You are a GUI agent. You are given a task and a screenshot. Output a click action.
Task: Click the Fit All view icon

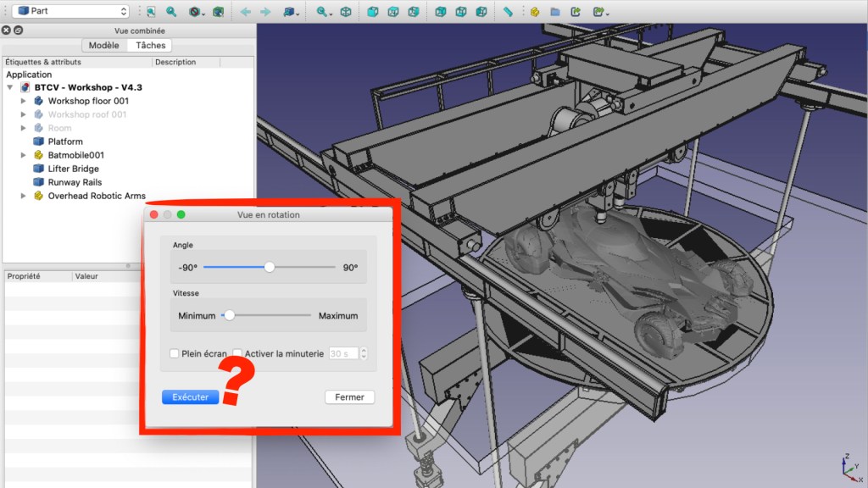(151, 12)
